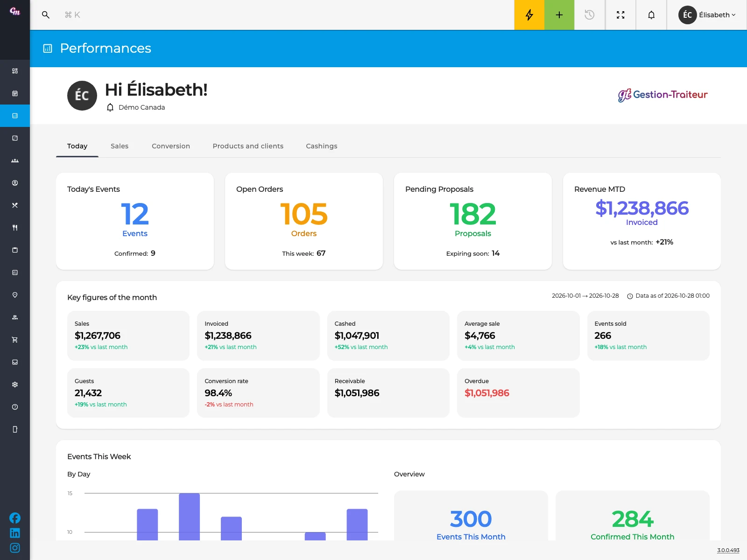This screenshot has height=560, width=747.
Task: Open the recent history clock icon
Action: pyautogui.click(x=590, y=15)
